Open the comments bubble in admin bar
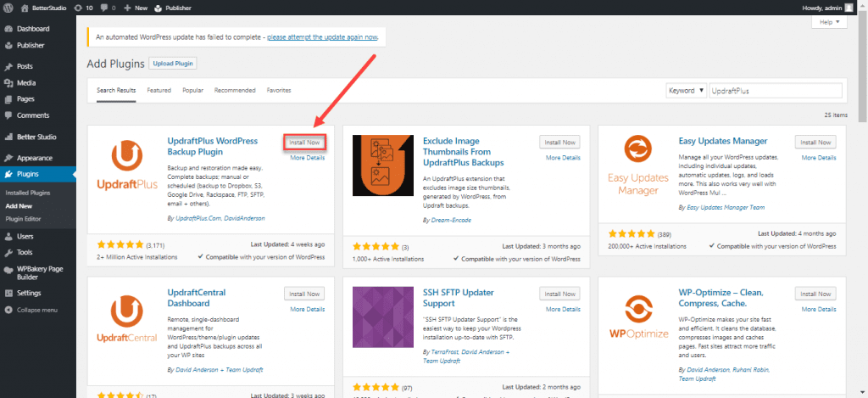Image resolution: width=868 pixels, height=398 pixels. click(x=108, y=8)
